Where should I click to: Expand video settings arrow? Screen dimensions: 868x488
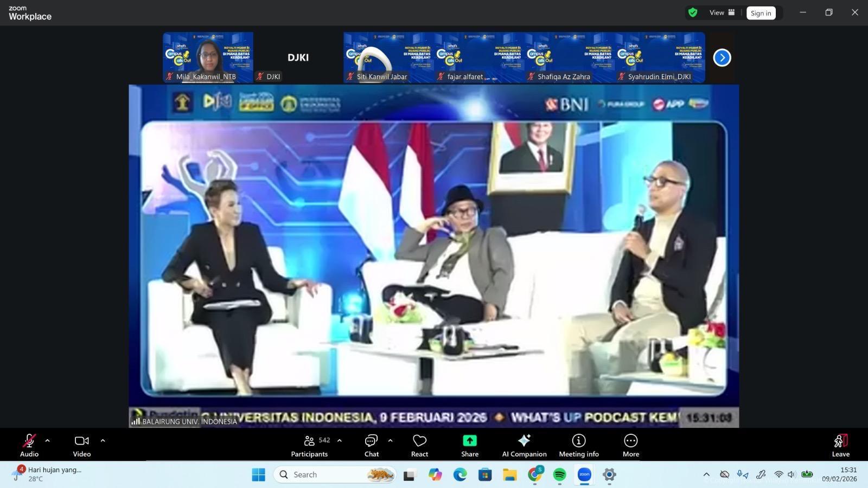point(103,441)
